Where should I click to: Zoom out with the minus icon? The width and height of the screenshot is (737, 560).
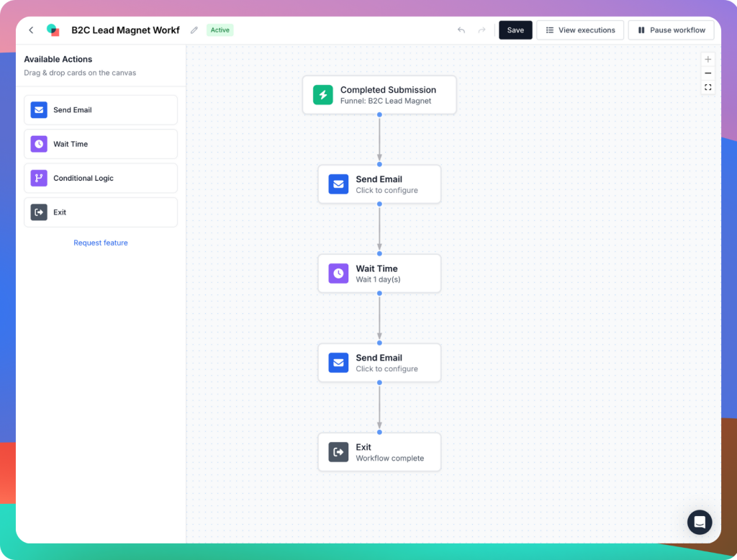[x=708, y=73]
